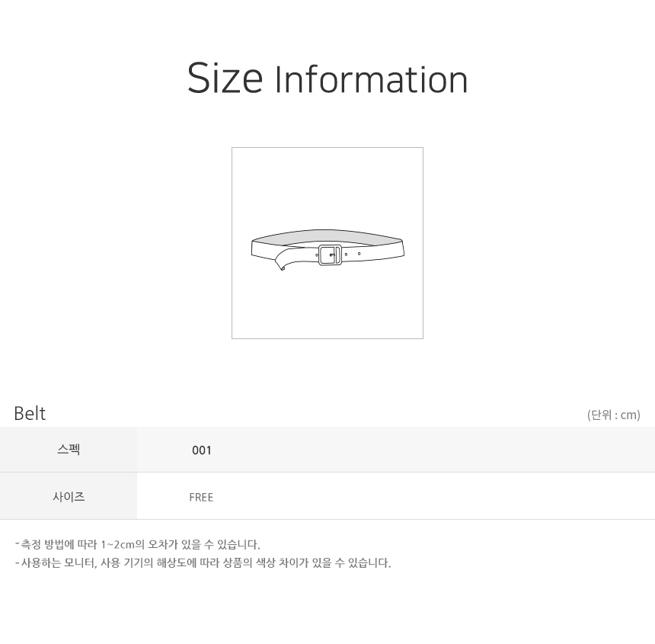Click the FREE size value
The height and width of the screenshot is (644, 655).
(x=201, y=497)
